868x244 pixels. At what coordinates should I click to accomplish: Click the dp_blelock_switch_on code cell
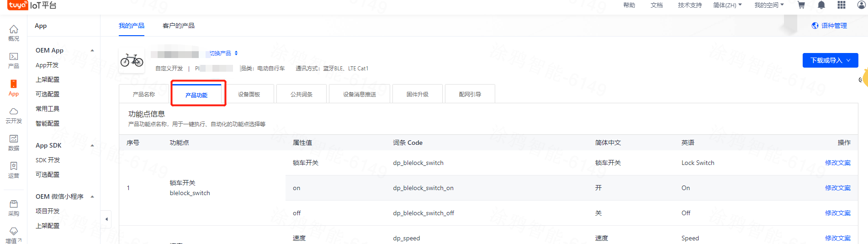point(423,188)
